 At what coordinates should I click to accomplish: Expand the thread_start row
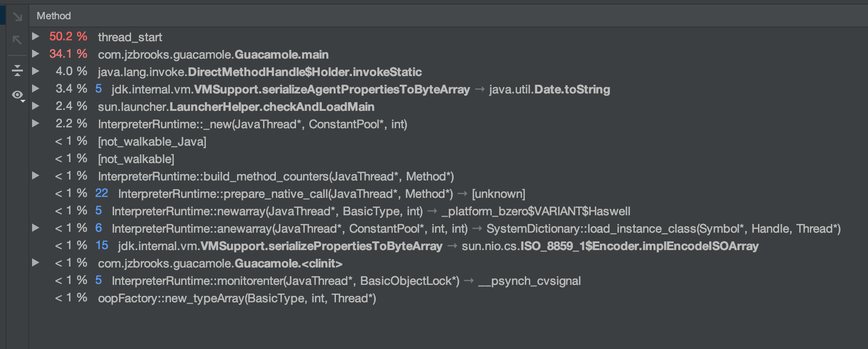click(35, 36)
